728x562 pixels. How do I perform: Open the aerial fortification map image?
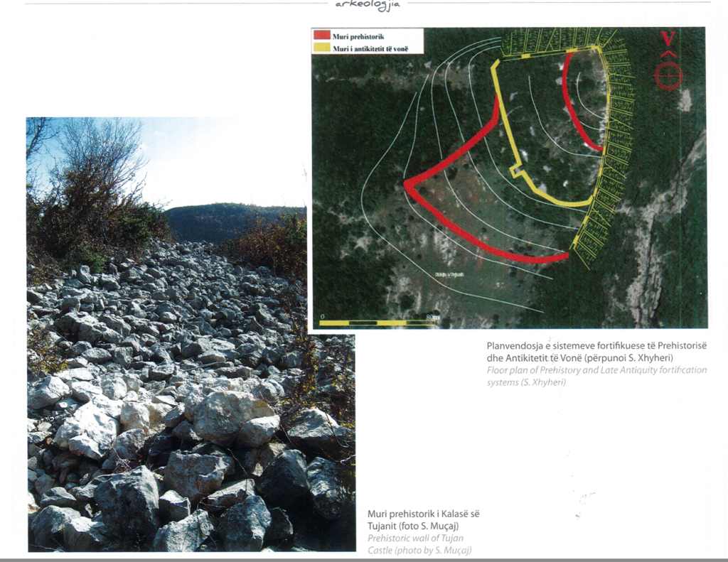(509, 178)
